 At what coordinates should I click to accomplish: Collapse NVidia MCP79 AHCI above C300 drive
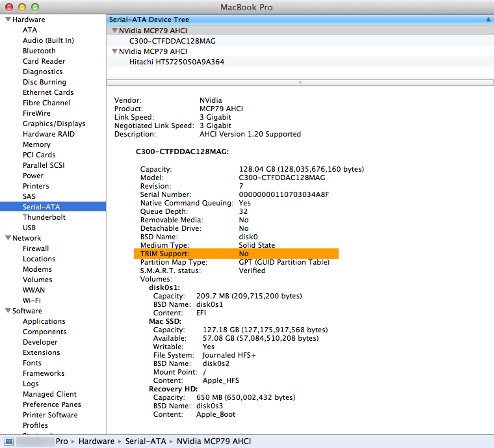coord(114,31)
